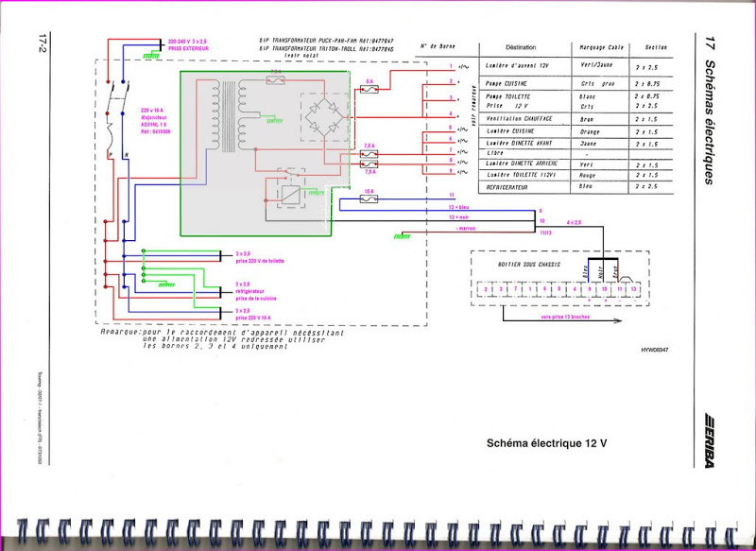Click the "Jaune" cable marking in the DINETTE AVANT row

[588, 144]
